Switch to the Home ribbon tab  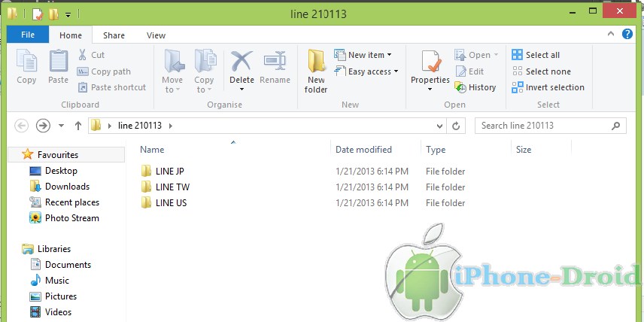click(71, 35)
